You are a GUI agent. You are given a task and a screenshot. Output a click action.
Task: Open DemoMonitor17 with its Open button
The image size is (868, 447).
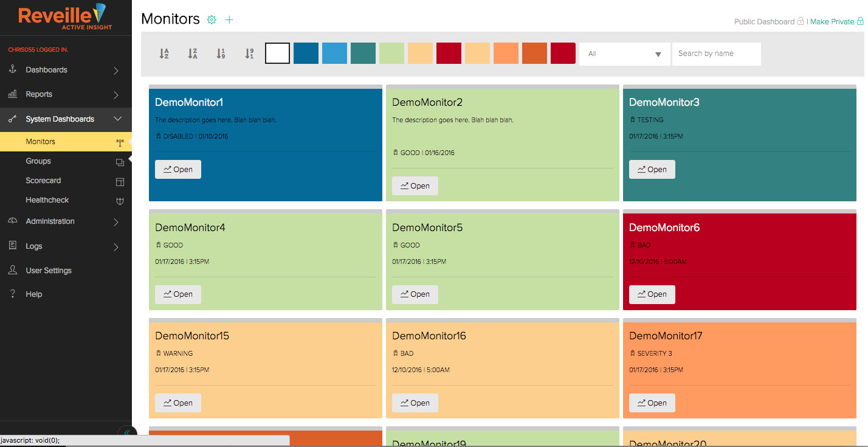click(652, 403)
